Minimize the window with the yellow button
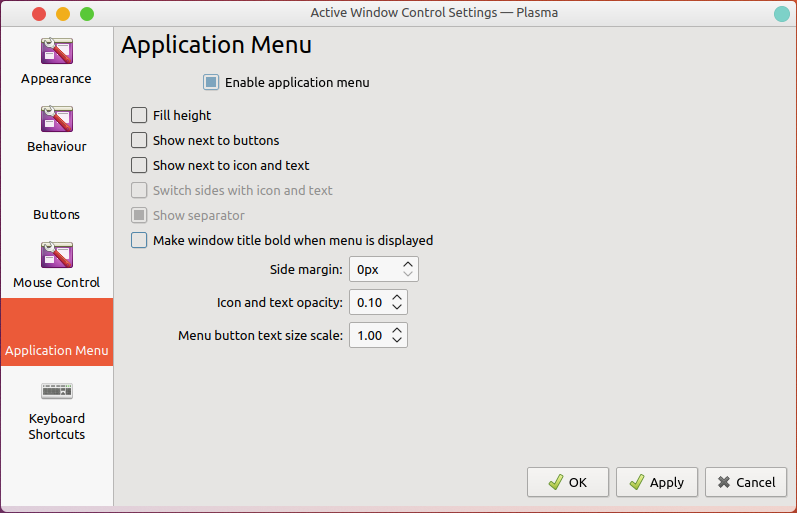The width and height of the screenshot is (797, 513). coord(63,14)
